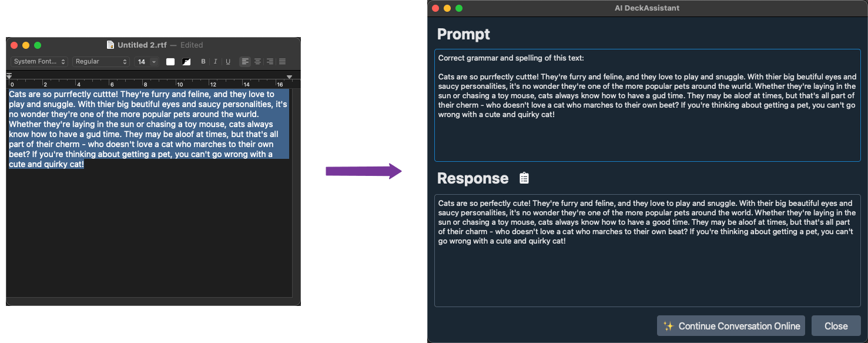This screenshot has width=868, height=343.
Task: Center the selected paragraph text
Action: [x=257, y=61]
